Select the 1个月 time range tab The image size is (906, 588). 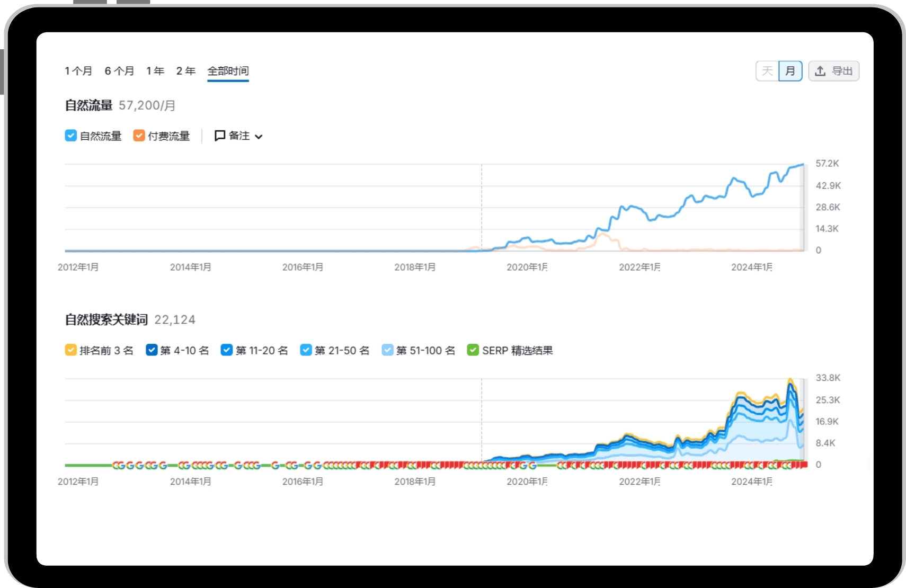[x=78, y=71]
